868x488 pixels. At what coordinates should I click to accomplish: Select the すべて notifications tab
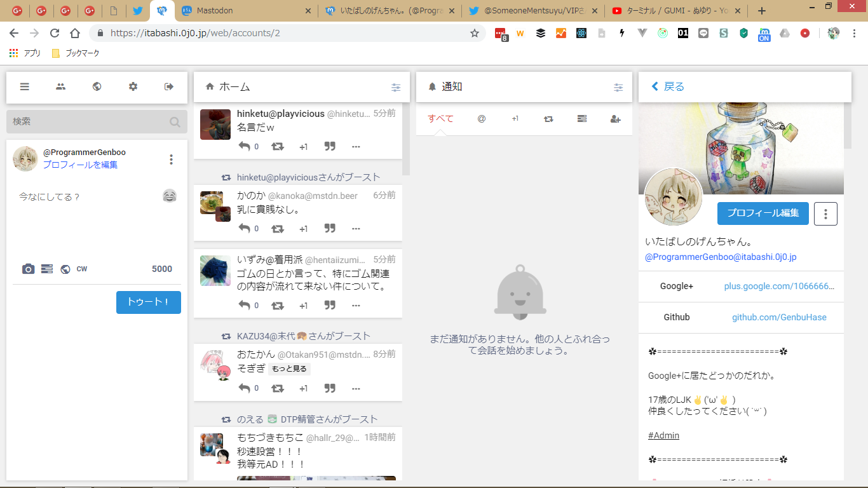coord(440,119)
